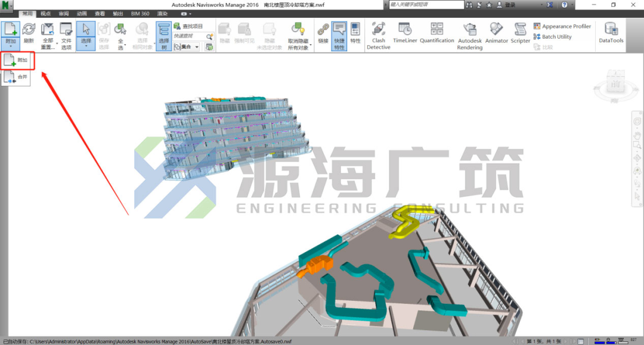Open the TimeLiner tool

(405, 33)
